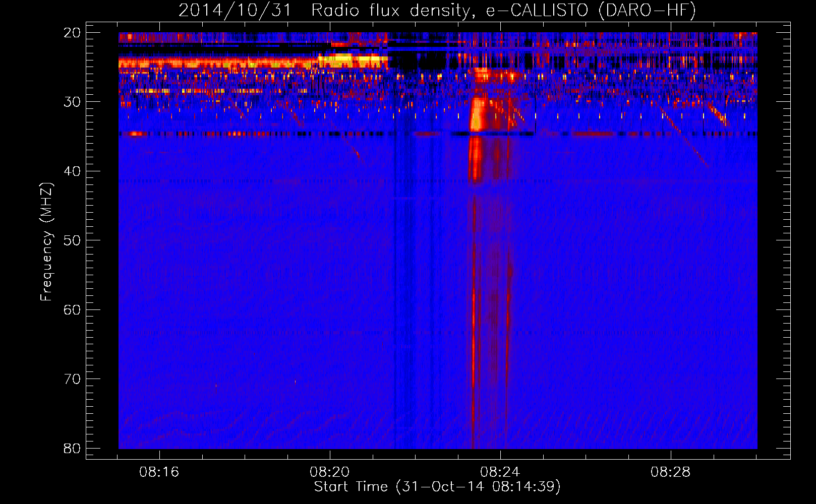The image size is (816, 504).
Task: Click the 40 frequency tick label
Action: click(72, 171)
